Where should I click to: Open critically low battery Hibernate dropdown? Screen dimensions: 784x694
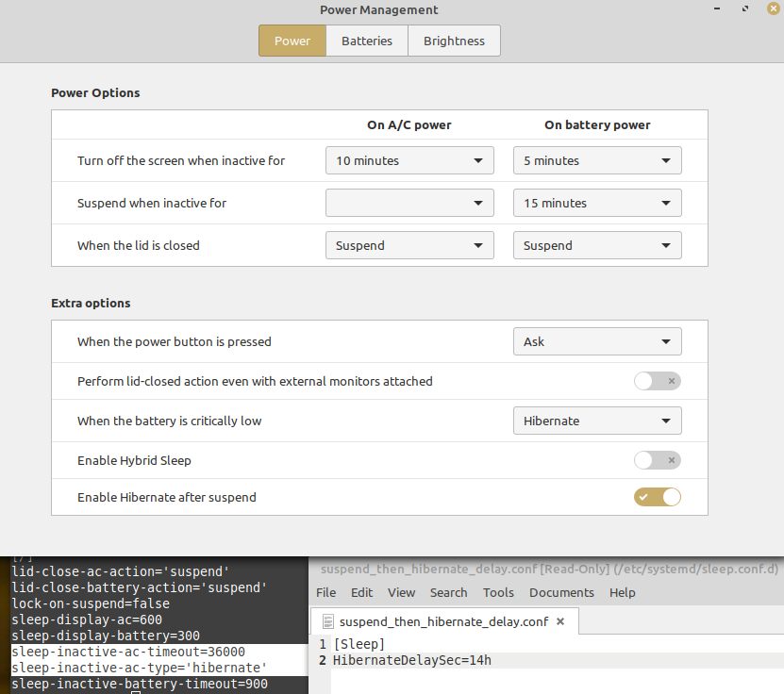tap(597, 421)
